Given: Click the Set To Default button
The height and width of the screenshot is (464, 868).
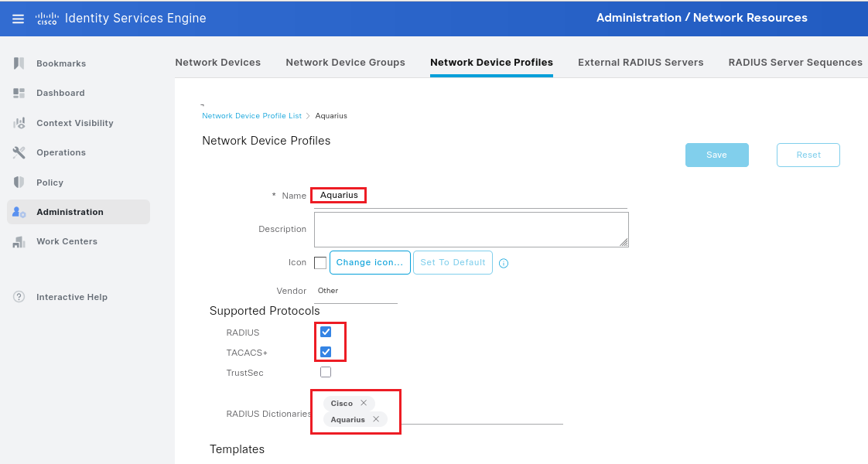Looking at the screenshot, I should [x=453, y=263].
